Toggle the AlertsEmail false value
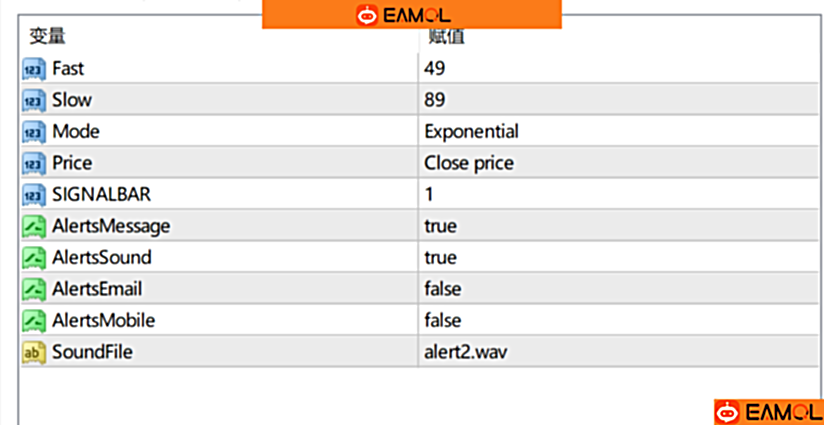824x425 pixels. (x=443, y=289)
